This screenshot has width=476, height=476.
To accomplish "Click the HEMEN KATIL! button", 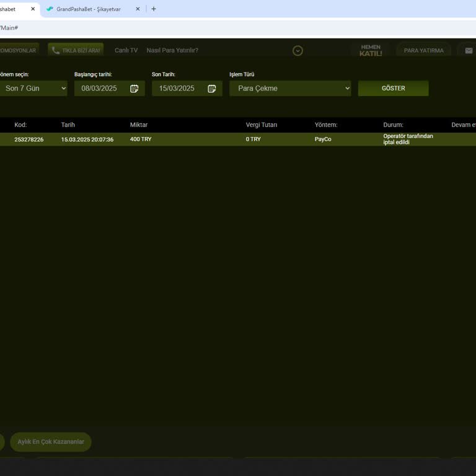I will point(371,51).
